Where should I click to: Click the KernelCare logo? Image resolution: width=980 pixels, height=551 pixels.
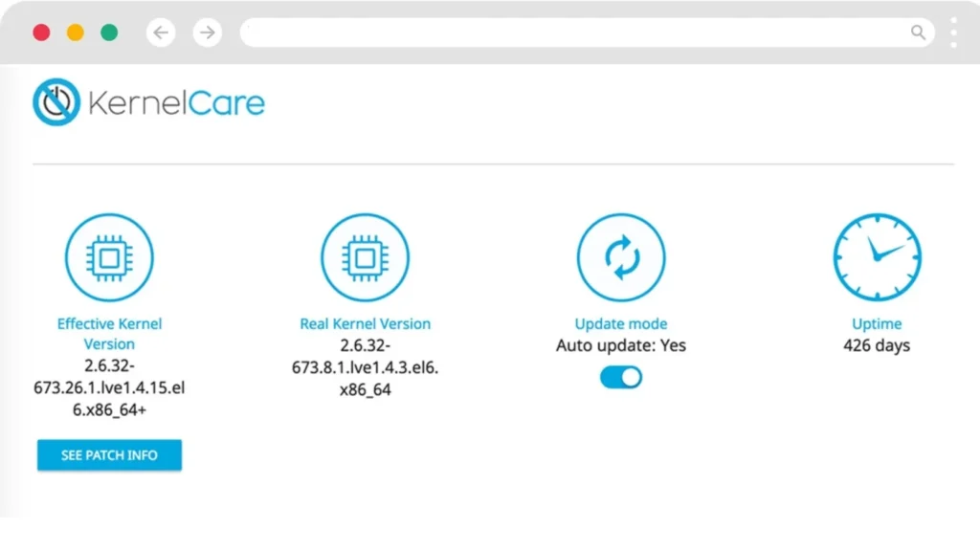coord(148,101)
